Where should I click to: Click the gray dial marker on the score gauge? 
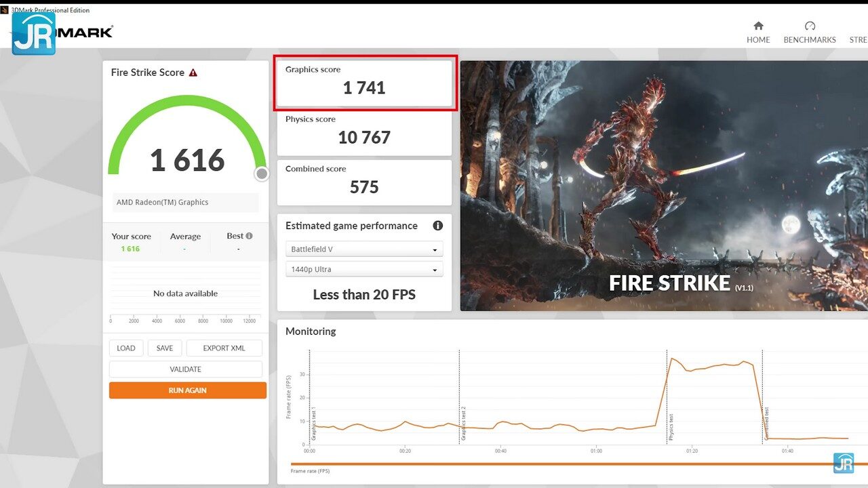pyautogui.click(x=262, y=174)
